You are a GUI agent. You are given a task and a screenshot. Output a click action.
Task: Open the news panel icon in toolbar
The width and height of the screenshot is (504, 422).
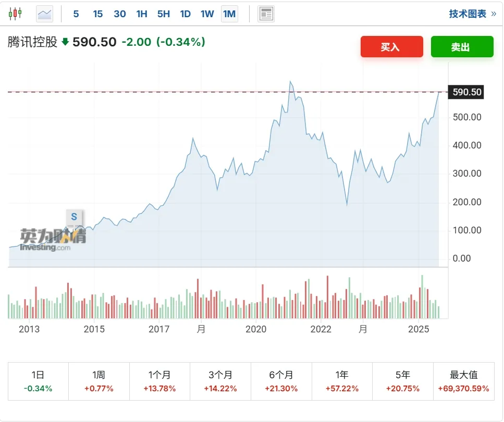[x=266, y=14]
